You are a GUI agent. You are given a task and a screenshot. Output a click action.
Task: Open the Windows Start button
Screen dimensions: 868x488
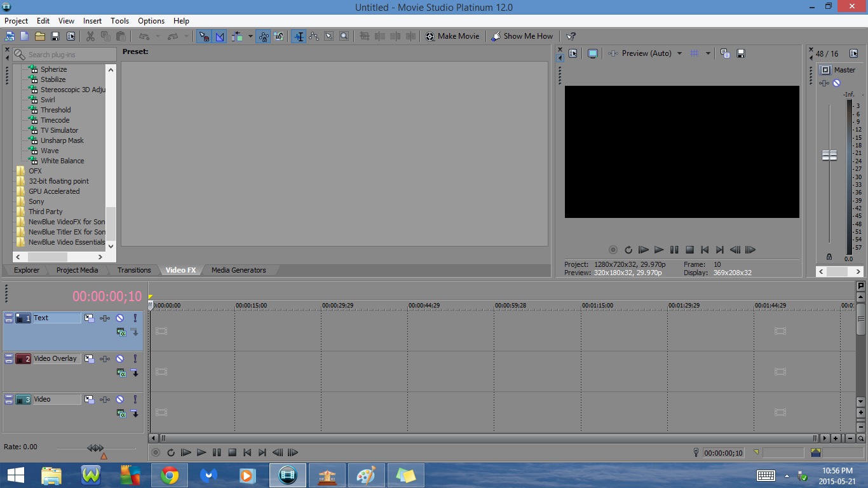click(15, 475)
